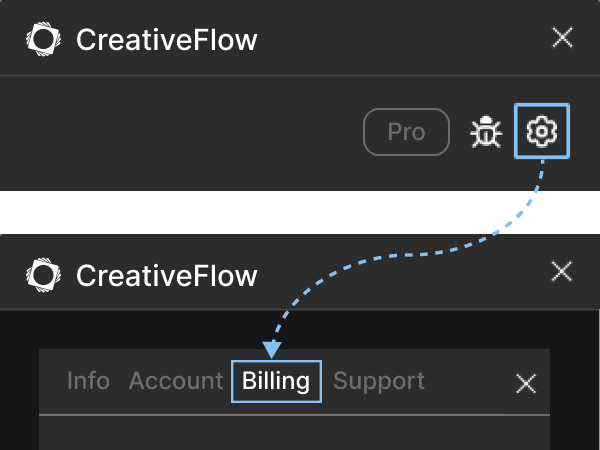600x450 pixels.
Task: Open the Account tab
Action: point(176,381)
